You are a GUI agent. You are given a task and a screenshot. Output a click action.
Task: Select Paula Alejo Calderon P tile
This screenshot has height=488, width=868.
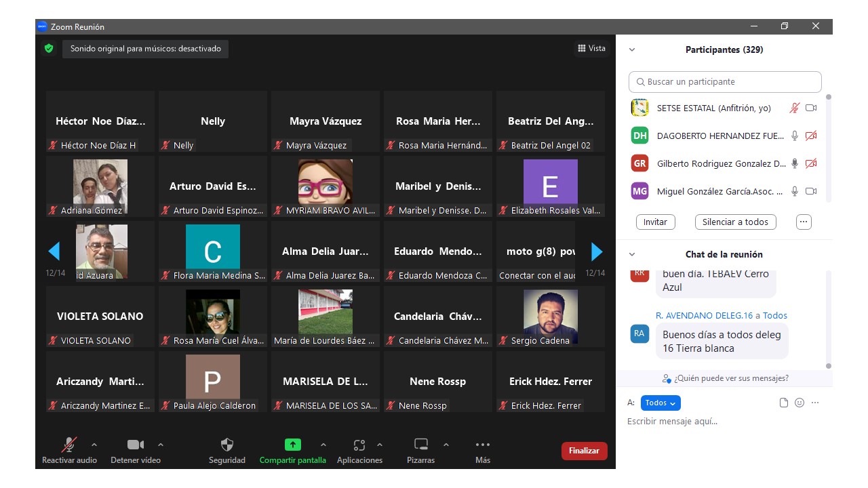click(x=213, y=382)
